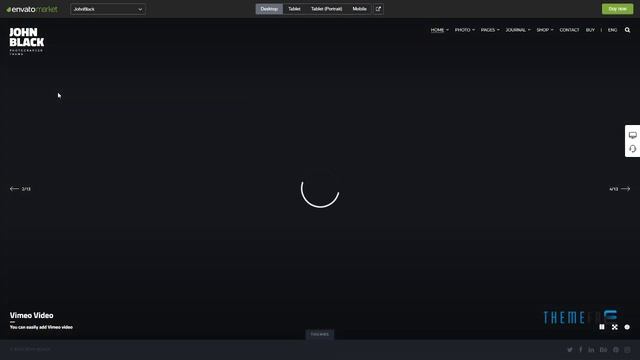Expand the HOME menu

(x=440, y=30)
